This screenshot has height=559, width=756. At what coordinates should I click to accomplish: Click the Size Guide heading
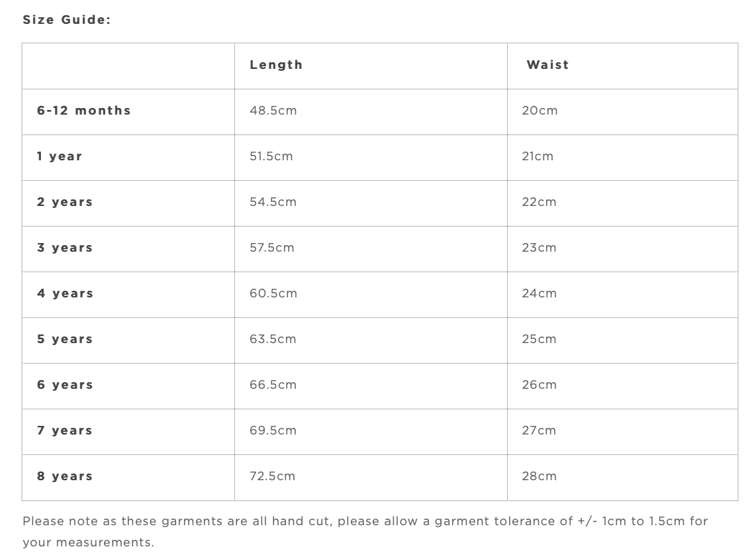pyautogui.click(x=66, y=20)
